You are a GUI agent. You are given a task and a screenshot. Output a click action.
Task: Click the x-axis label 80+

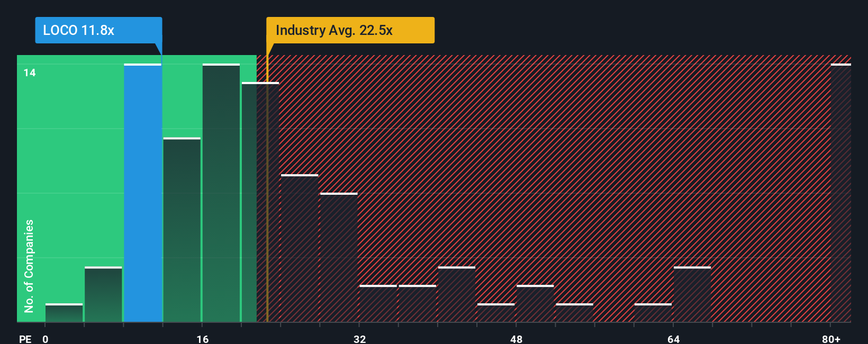(831, 339)
